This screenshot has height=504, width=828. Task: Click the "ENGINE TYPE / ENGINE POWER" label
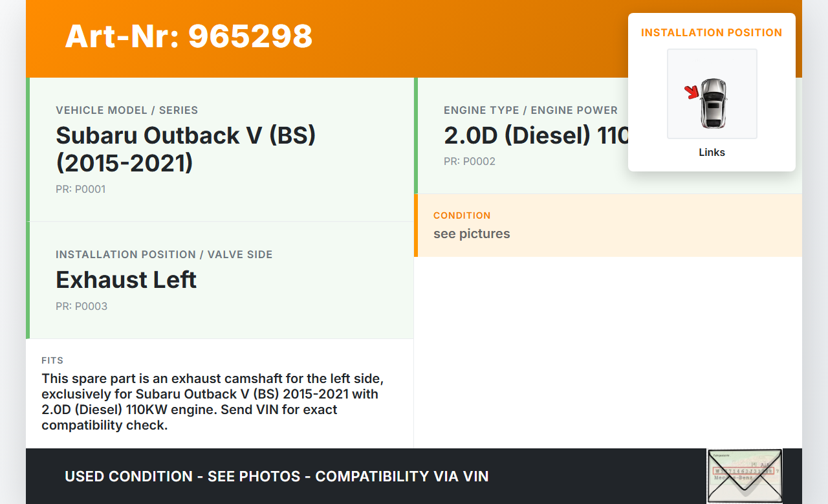(530, 111)
